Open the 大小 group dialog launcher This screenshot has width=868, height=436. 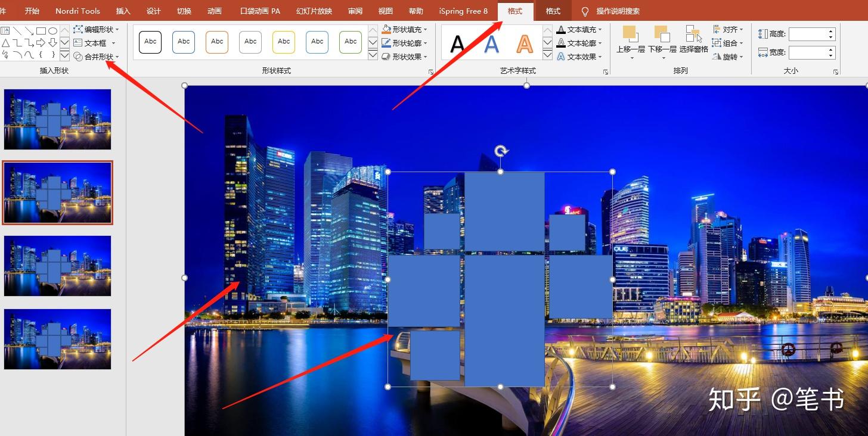pos(836,72)
